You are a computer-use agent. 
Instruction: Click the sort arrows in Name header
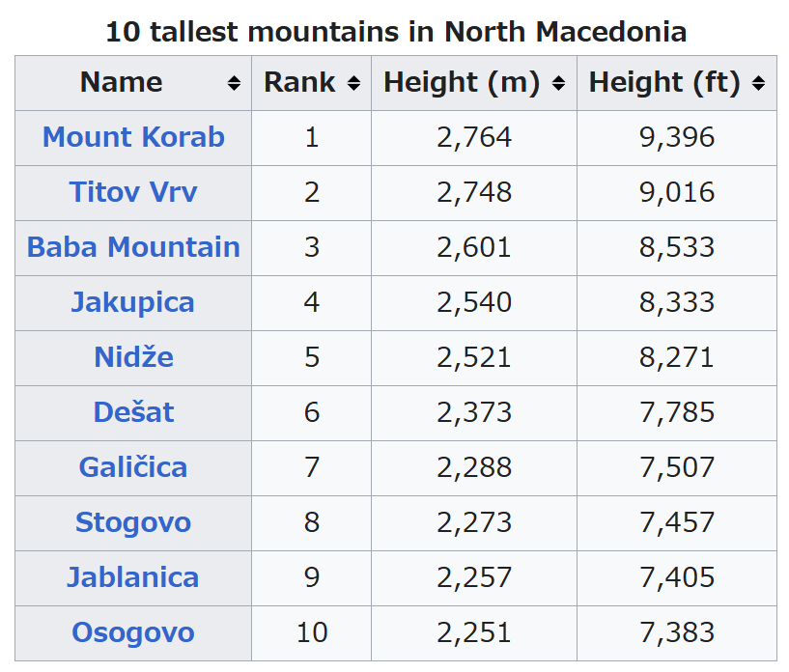point(234,84)
